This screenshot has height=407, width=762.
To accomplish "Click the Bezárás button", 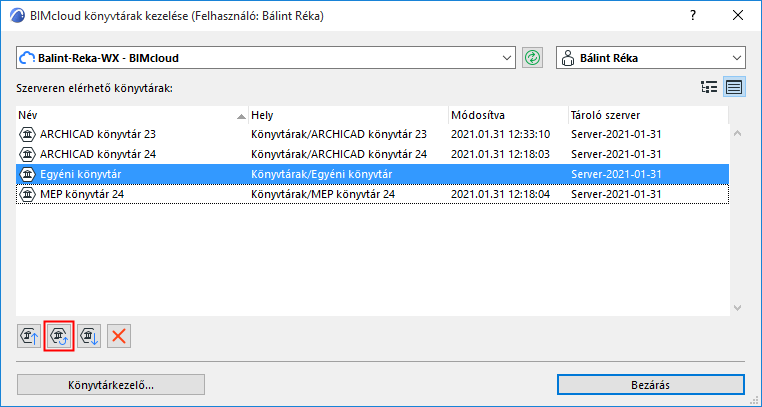I will click(651, 385).
